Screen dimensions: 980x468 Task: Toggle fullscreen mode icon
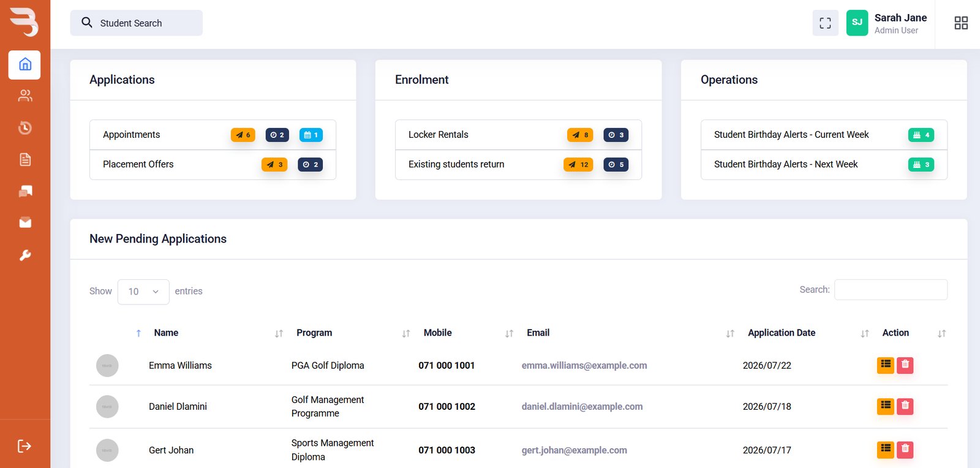825,23
